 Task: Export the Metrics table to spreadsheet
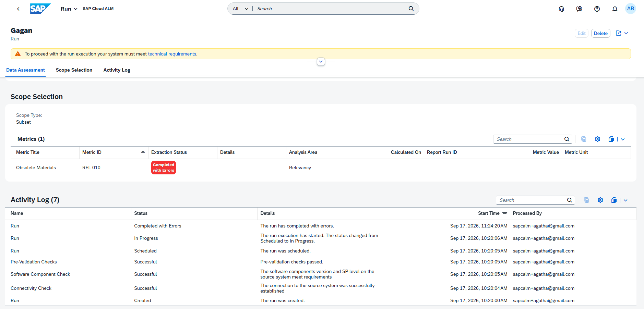pyautogui.click(x=611, y=139)
